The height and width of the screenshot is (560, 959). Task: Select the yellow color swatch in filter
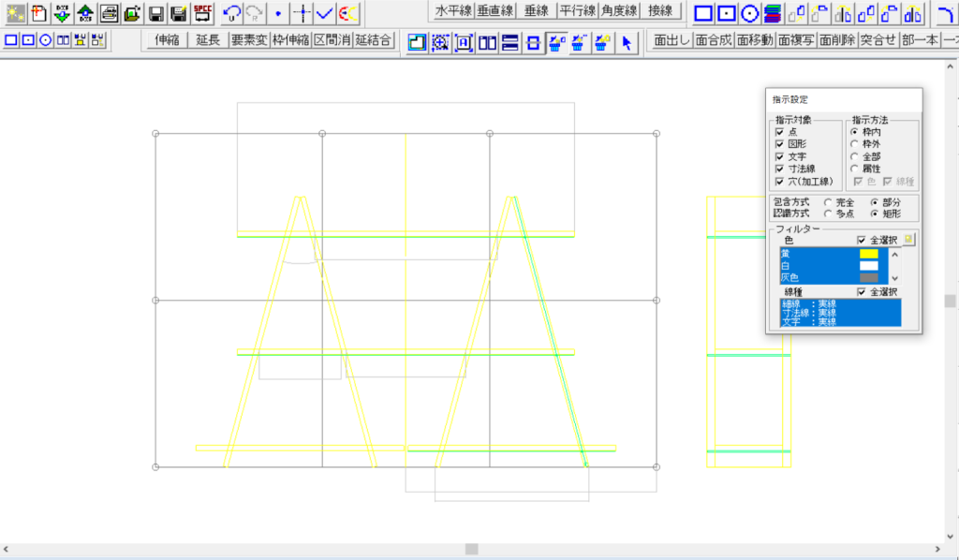coord(868,254)
